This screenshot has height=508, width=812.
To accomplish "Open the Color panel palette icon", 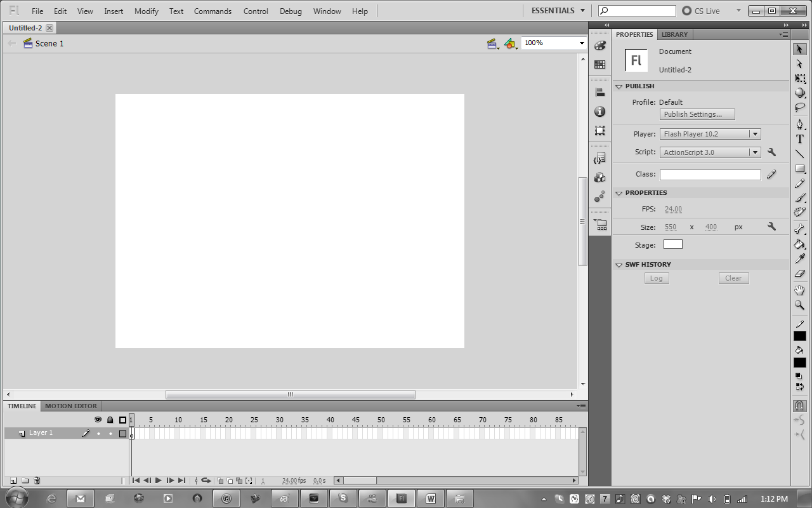I will click(599, 46).
